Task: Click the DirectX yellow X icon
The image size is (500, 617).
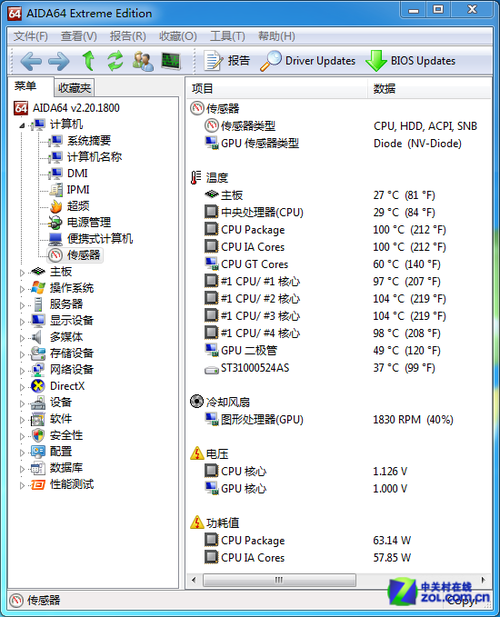Action: pos(38,386)
